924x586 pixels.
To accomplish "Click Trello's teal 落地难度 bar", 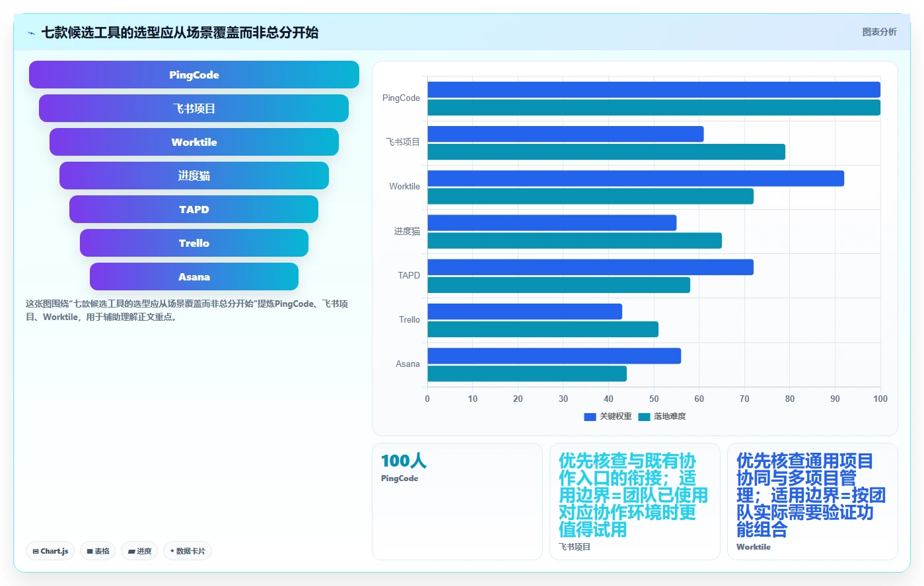I will click(543, 329).
